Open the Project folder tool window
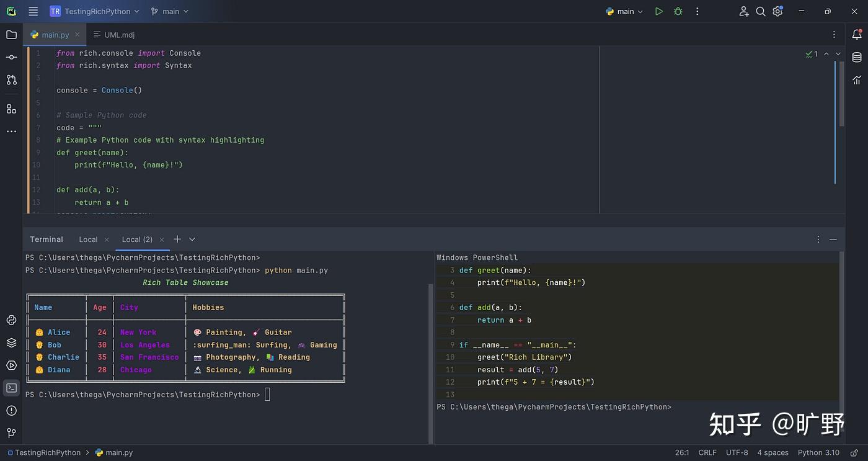This screenshot has height=461, width=868. 11,35
